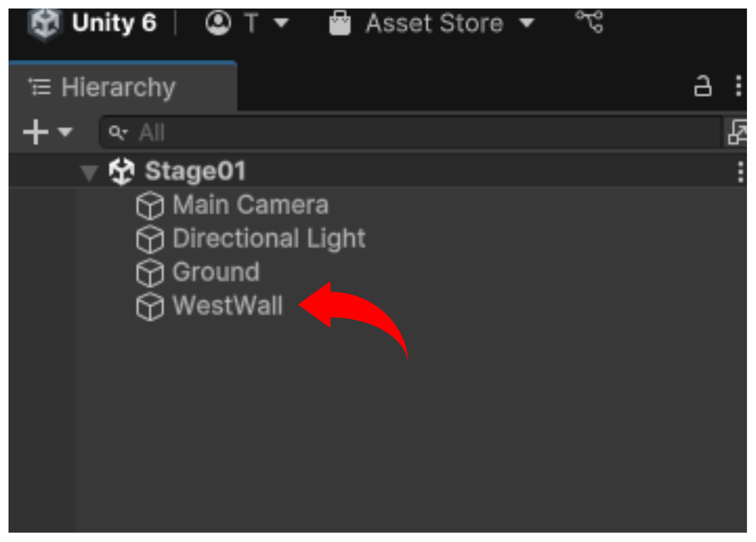756x542 pixels.
Task: Expand the Asset Store dropdown arrow
Action: pyautogui.click(x=527, y=23)
